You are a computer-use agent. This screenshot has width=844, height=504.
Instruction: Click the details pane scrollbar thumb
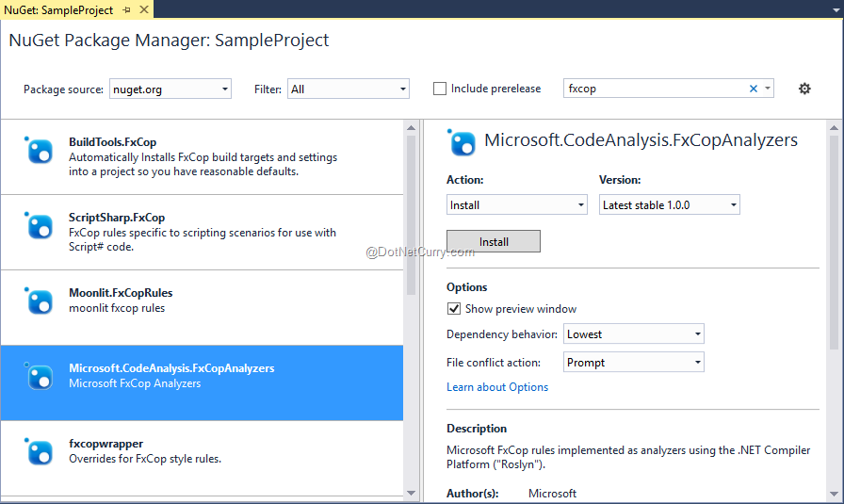tap(834, 243)
